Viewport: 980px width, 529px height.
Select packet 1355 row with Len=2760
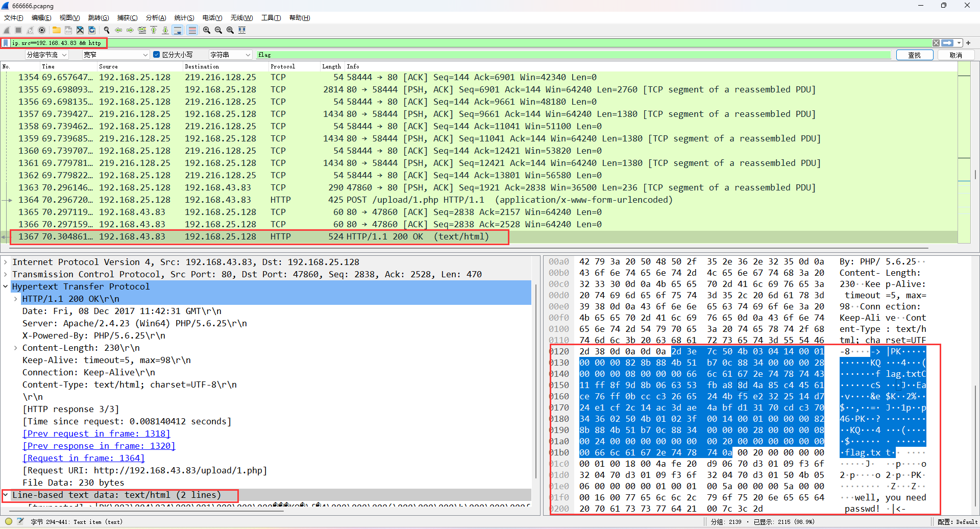479,89
